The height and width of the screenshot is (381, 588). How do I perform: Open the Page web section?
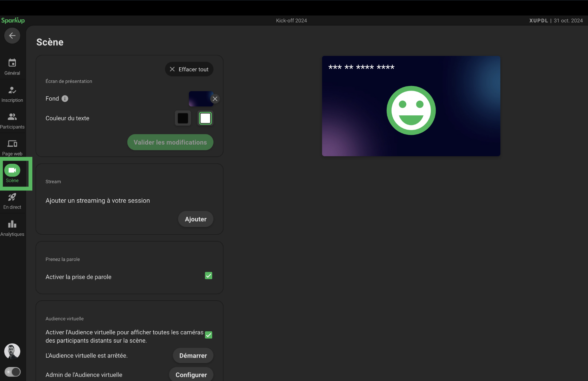point(12,148)
